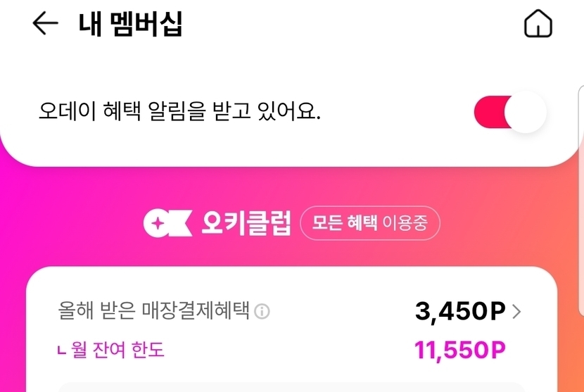Tap the back arrow icon
The width and height of the screenshot is (584, 392).
pyautogui.click(x=45, y=24)
